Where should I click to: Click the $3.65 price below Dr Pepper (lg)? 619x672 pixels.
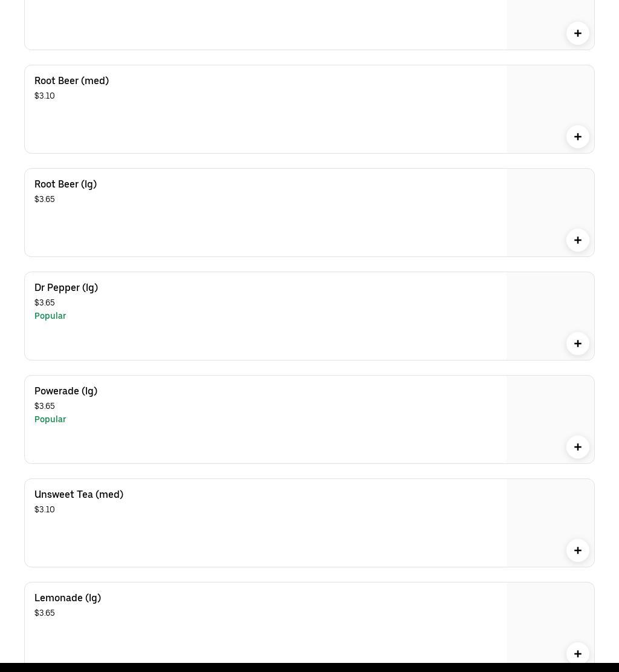click(x=45, y=302)
